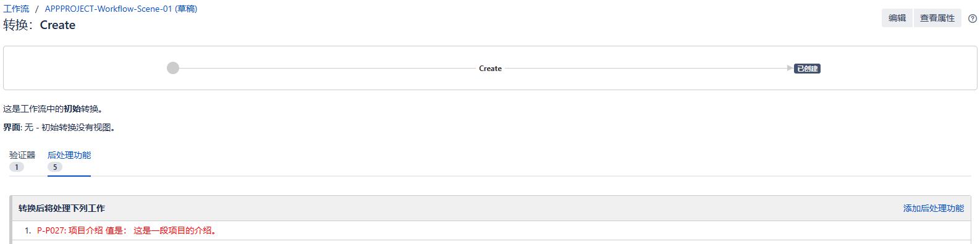Viewport: 980px width, 244px height.
Task: Click the 初始转换 description sentence
Action: (54, 109)
